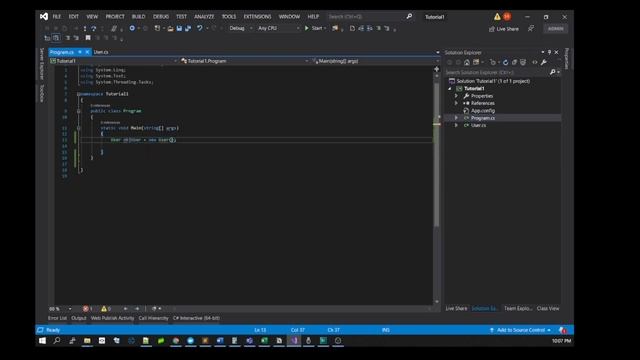This screenshot has height=360, width=640.
Task: Switch to Class View bottom tab
Action: coord(548,309)
